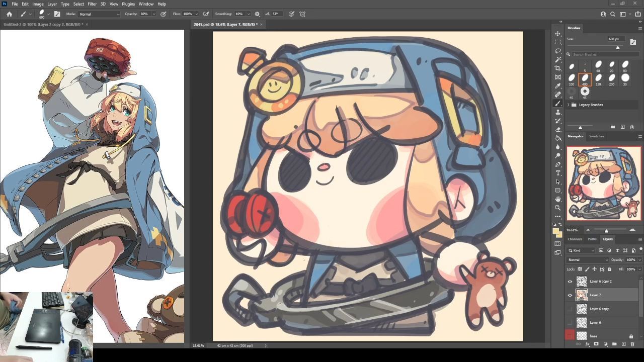Click Navigator preview thumbnail

click(604, 184)
